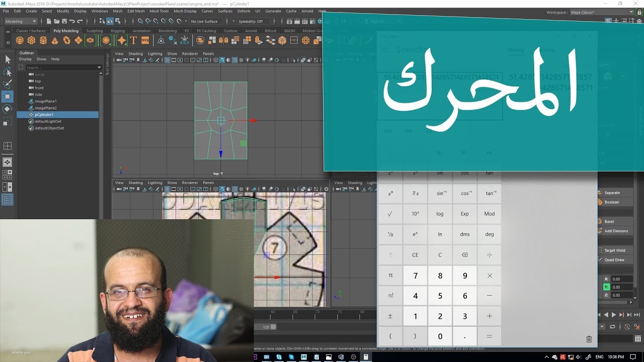
Task: Open the Modeling menu set dropdown
Action: (x=21, y=21)
